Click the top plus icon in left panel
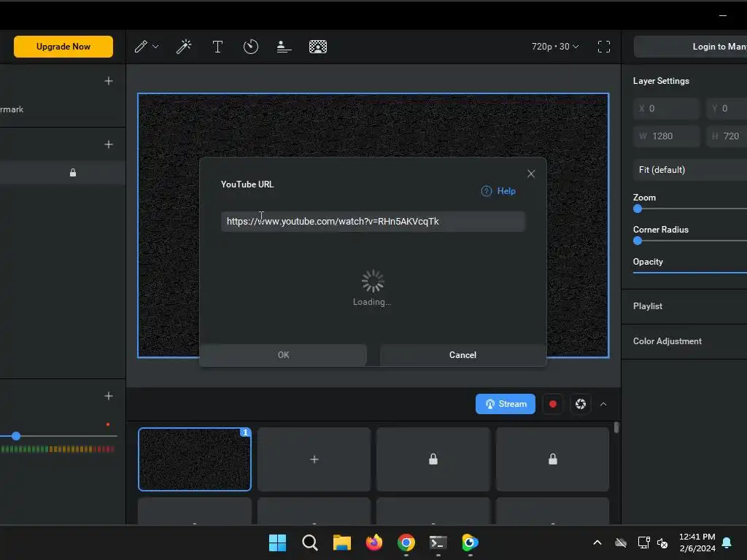Screen dimensions: 747x560 tap(109, 81)
